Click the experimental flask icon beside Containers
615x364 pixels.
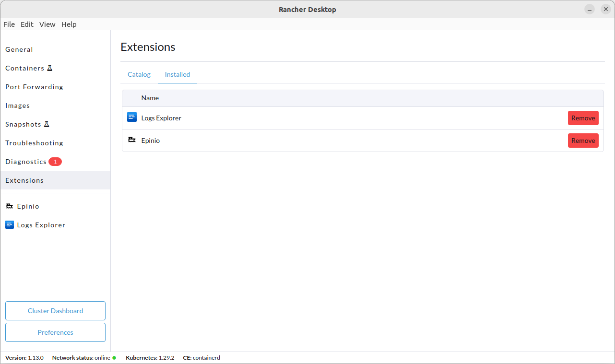[49, 68]
